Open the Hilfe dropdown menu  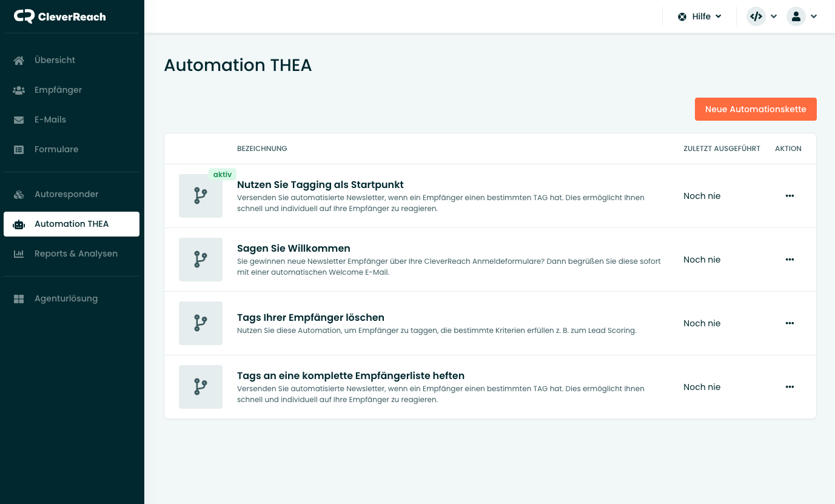click(x=700, y=16)
